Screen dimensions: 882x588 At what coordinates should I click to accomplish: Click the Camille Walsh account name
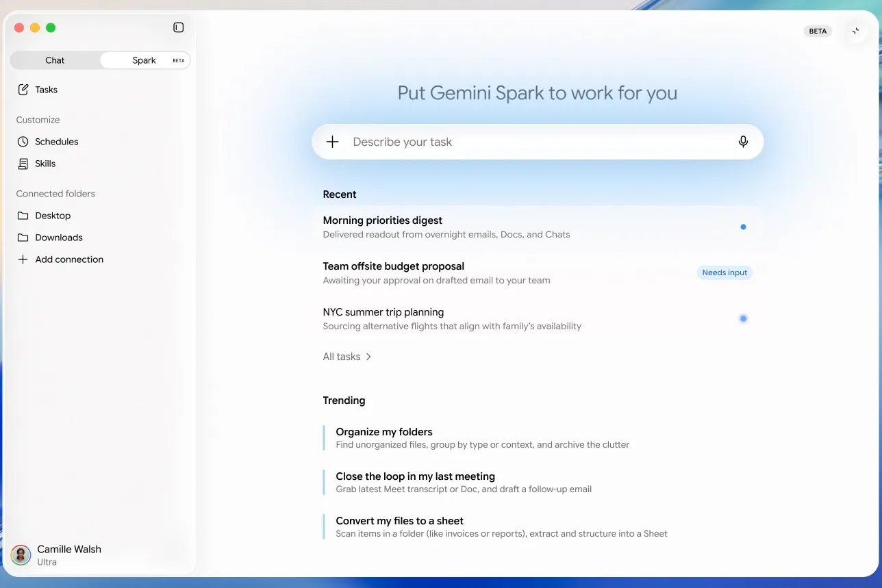(x=69, y=549)
